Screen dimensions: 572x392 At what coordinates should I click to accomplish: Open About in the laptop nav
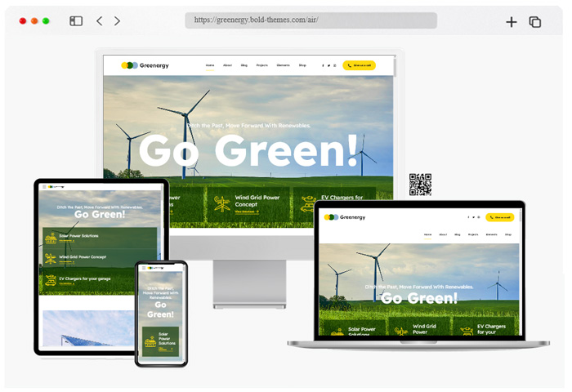(443, 234)
